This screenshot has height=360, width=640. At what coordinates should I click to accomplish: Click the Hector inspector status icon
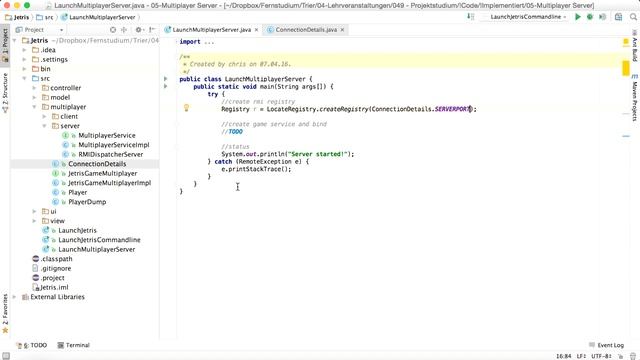pyautogui.click(x=633, y=356)
